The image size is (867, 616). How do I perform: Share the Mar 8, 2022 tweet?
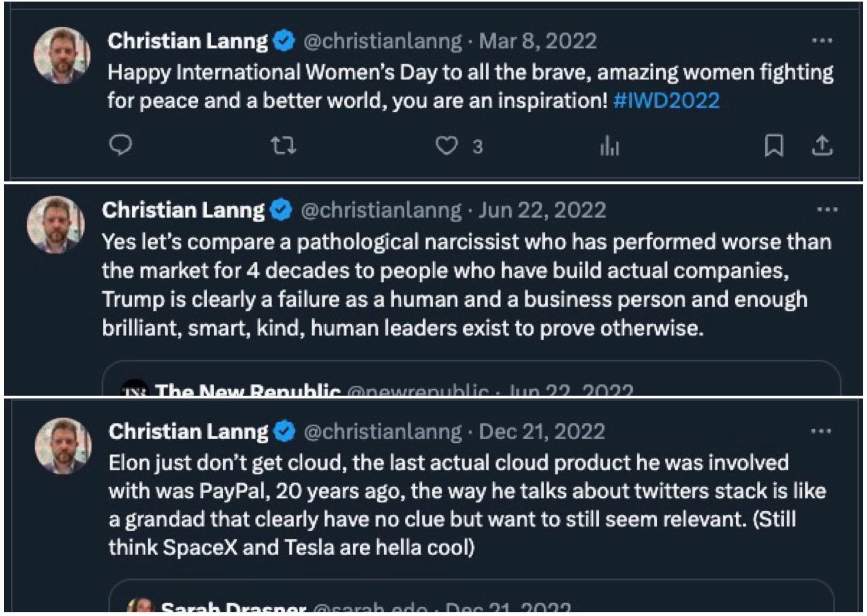click(822, 146)
